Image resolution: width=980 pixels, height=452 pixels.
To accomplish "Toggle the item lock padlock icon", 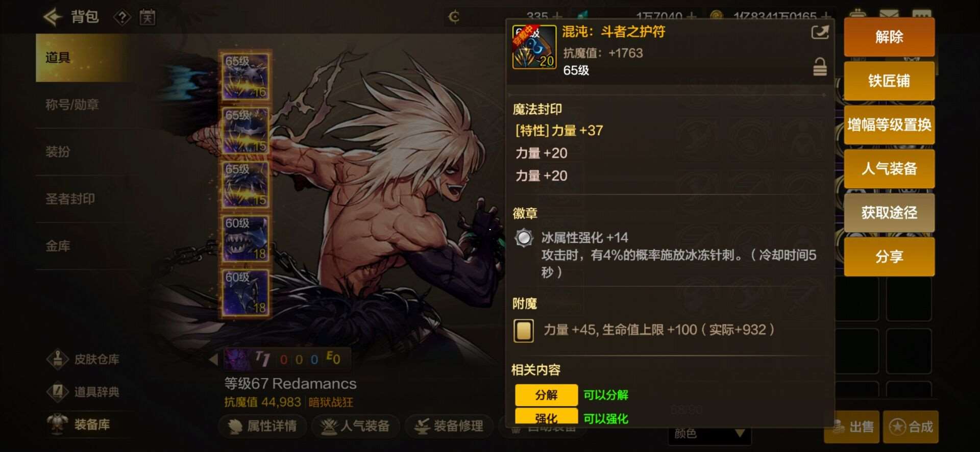I will click(x=820, y=67).
